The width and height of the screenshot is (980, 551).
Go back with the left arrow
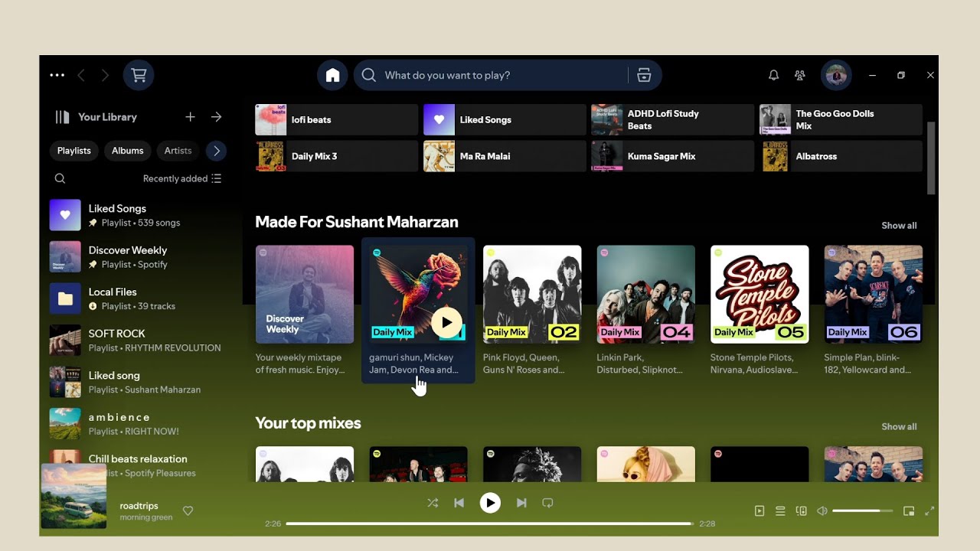81,75
